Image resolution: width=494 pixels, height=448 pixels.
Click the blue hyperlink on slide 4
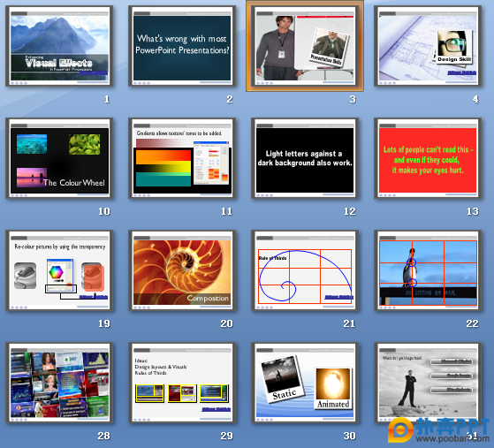pos(462,72)
